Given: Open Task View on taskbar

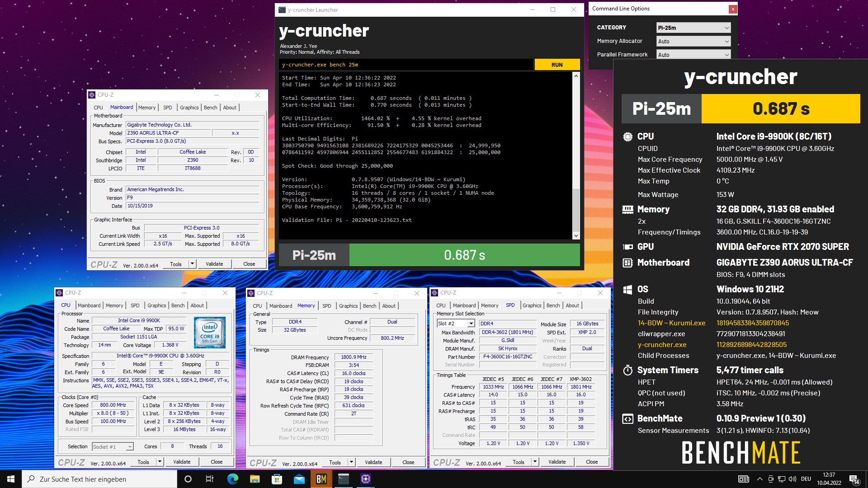Looking at the screenshot, I should (210, 479).
